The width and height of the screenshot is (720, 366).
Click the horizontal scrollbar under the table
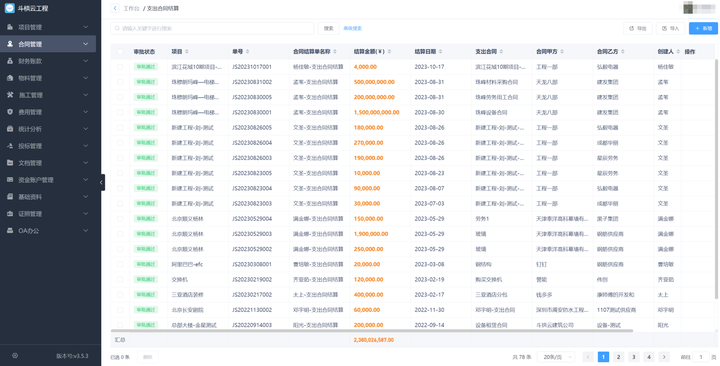tap(372, 330)
